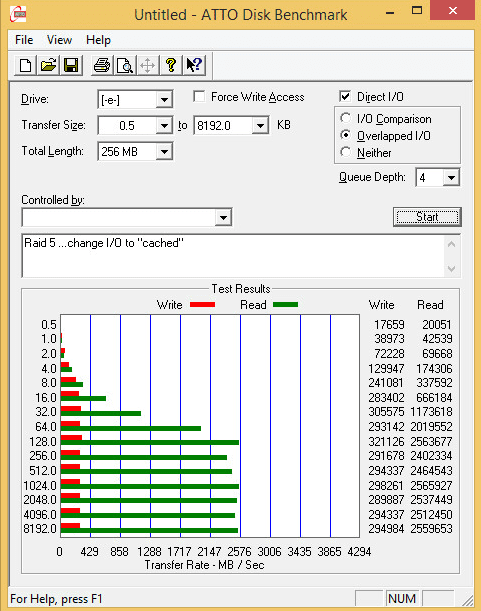Click the description box scroll up arrow
Image resolution: width=481 pixels, height=611 pixels.
click(x=451, y=244)
